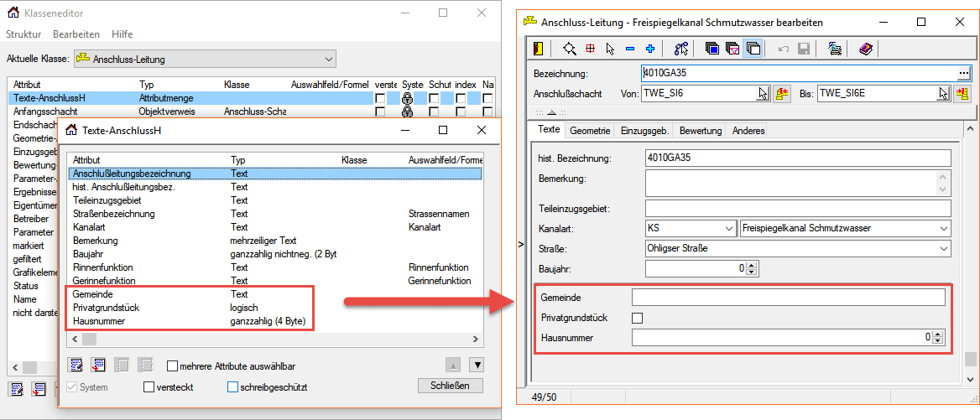Image resolution: width=980 pixels, height=420 pixels.
Task: Open the Straße dropdown list
Action: (943, 249)
